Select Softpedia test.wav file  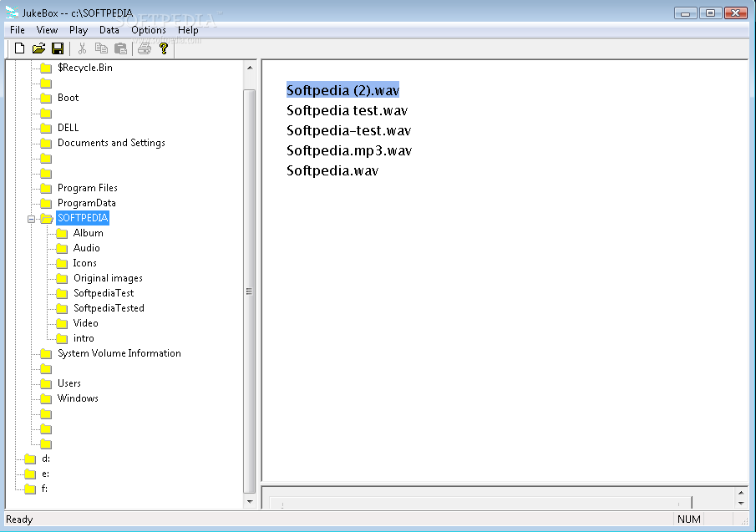348,110
